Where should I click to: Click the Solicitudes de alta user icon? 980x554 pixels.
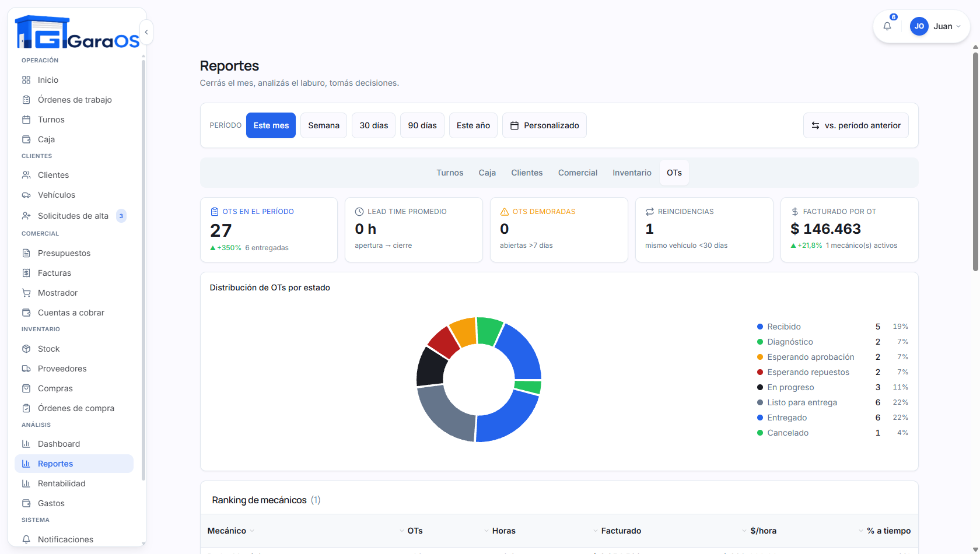pyautogui.click(x=26, y=216)
